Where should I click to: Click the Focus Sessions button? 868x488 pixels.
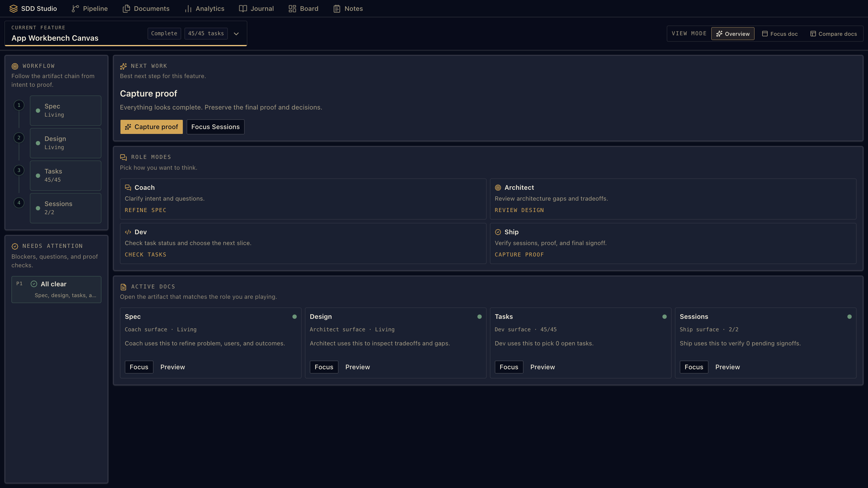coord(215,127)
